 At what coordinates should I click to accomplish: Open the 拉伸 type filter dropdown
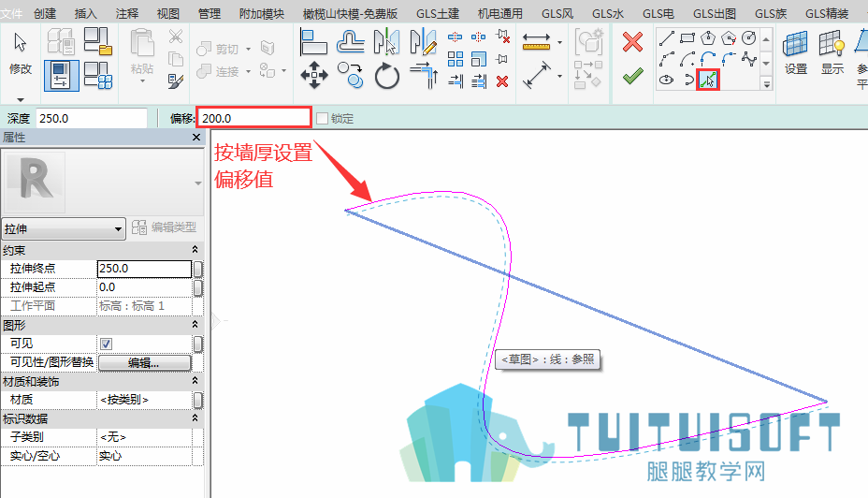[64, 228]
